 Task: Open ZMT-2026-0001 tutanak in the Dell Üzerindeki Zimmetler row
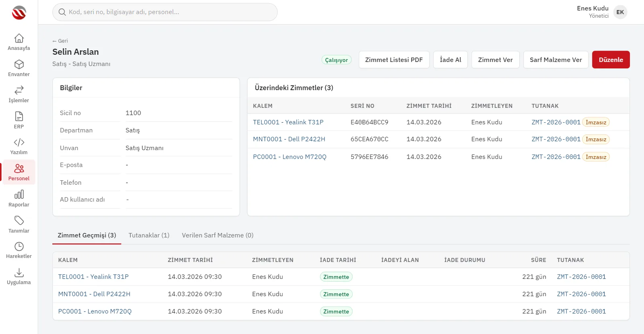[x=556, y=139]
